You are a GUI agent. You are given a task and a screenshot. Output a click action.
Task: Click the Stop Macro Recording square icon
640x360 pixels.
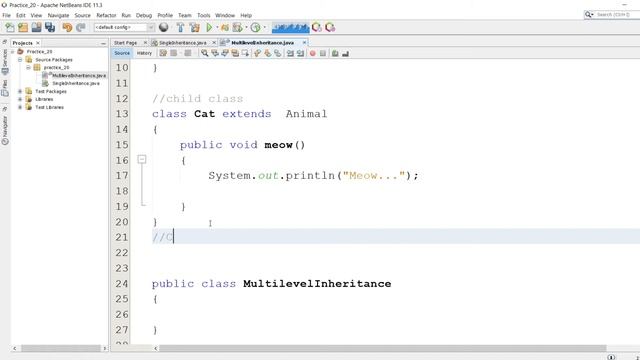pyautogui.click(x=323, y=53)
